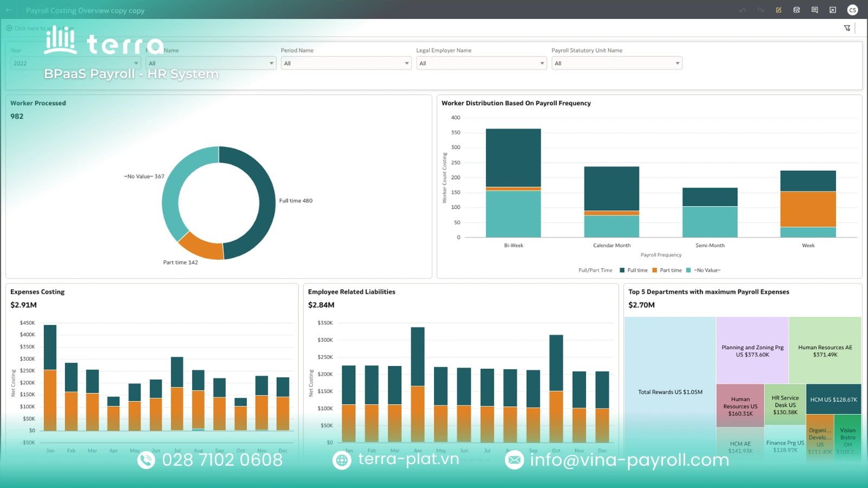Click the back arrow in the header
The height and width of the screenshot is (488, 868).
coord(9,10)
